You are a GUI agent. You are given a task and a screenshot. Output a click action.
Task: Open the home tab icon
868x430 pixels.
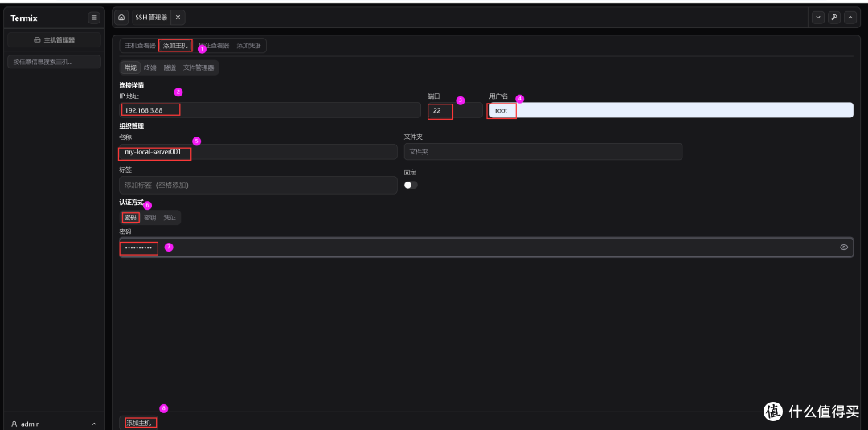pos(121,18)
